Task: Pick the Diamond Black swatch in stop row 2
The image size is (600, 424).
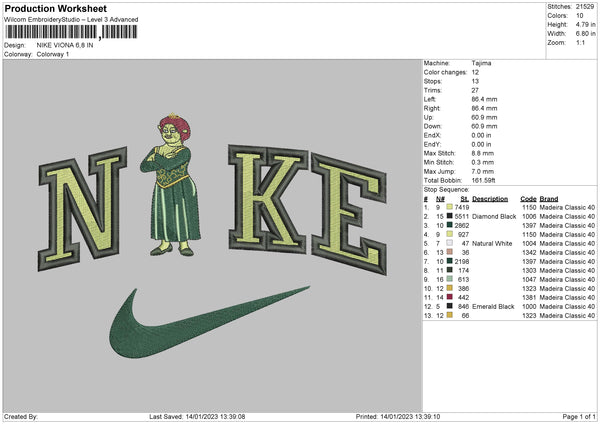Action: [450, 216]
